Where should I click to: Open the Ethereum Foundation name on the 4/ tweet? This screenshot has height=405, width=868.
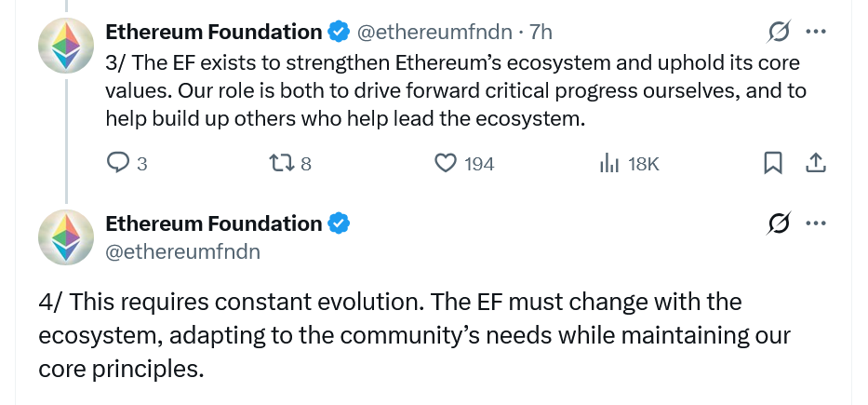[213, 223]
